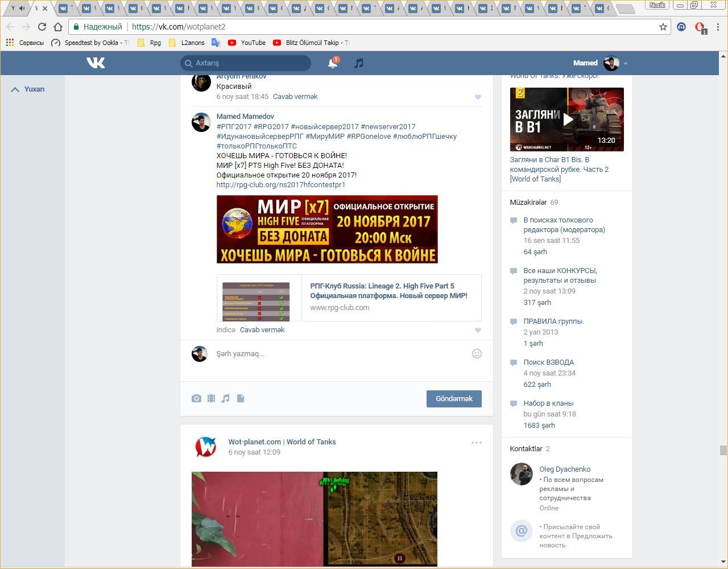Like Mamed Mamedov's comment heart

(478, 330)
